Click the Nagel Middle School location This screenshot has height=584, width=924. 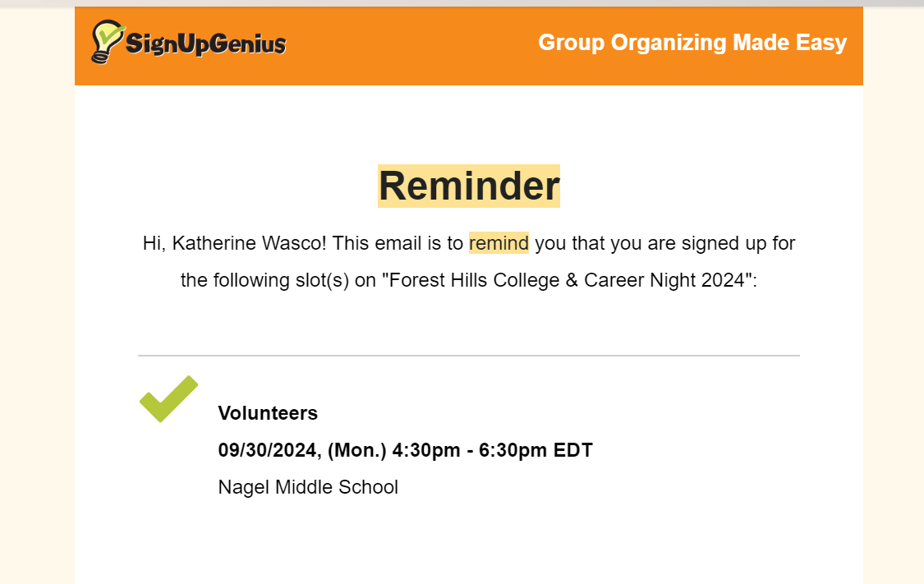coord(308,487)
